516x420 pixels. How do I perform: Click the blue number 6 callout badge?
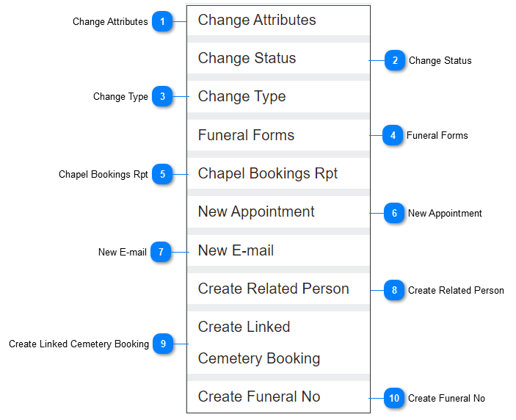[394, 213]
